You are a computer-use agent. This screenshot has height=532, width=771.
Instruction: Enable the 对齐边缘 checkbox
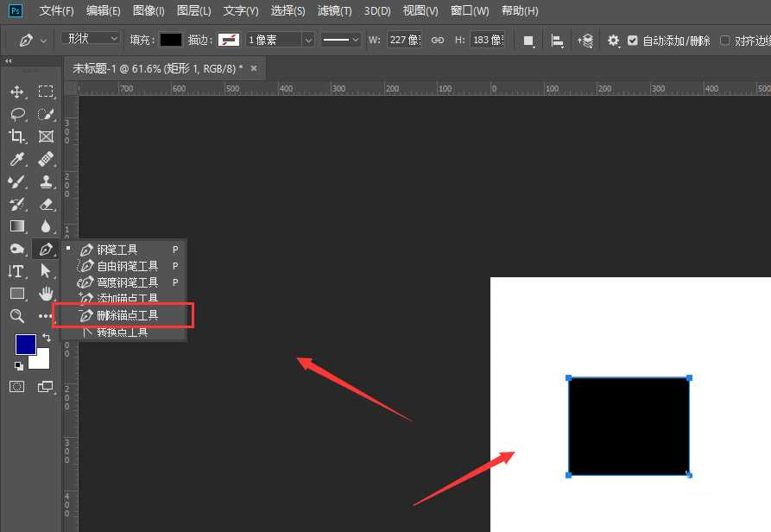click(x=725, y=41)
